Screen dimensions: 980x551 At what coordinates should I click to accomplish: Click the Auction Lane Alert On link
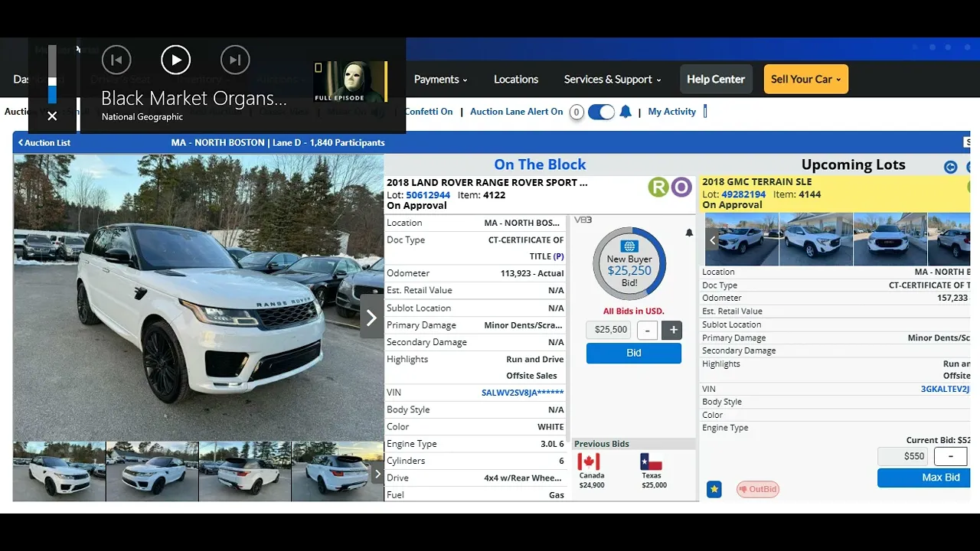click(x=516, y=112)
